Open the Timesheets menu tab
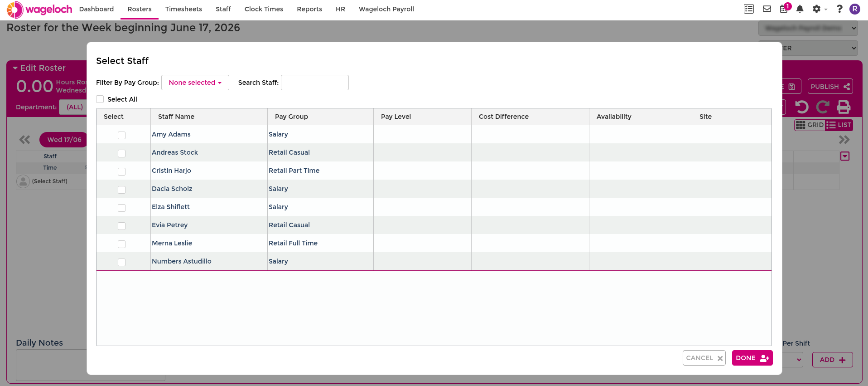868x386 pixels. coord(183,9)
